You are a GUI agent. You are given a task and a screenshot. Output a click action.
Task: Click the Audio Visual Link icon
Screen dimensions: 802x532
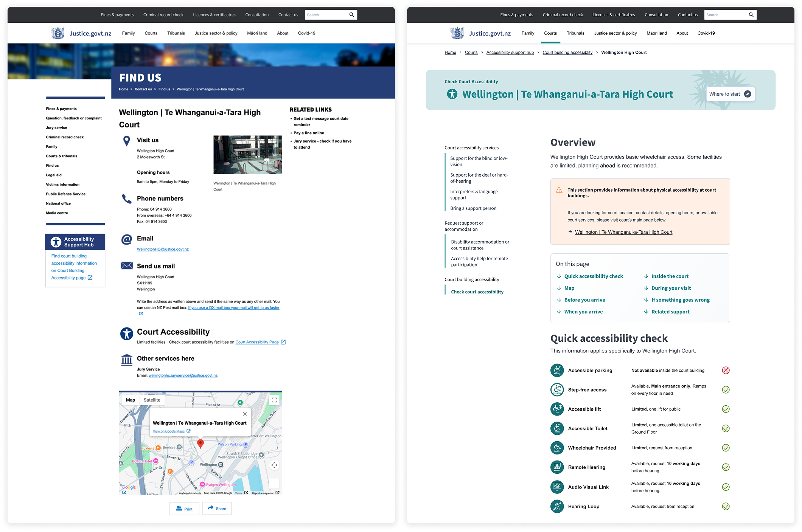coord(557,487)
